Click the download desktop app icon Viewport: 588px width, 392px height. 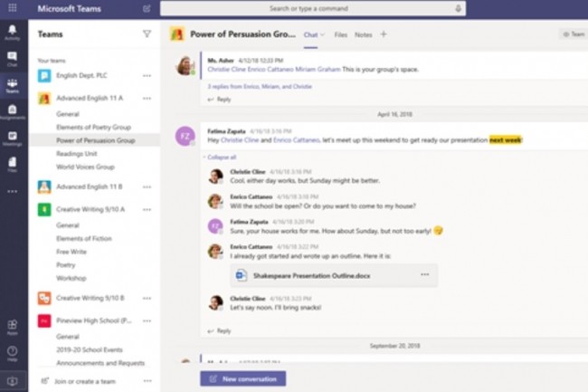point(13,381)
